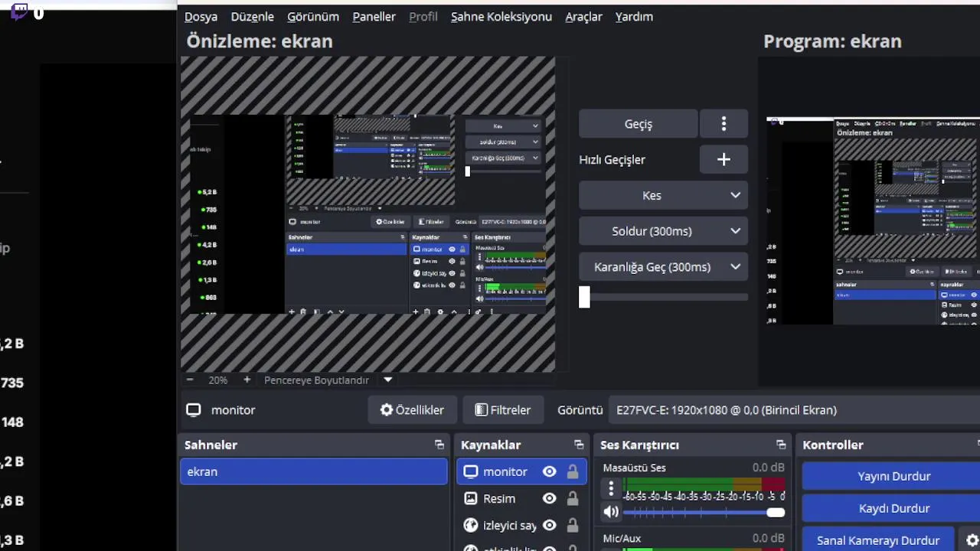
Task: Click the image icon of Resim source
Action: (470, 499)
